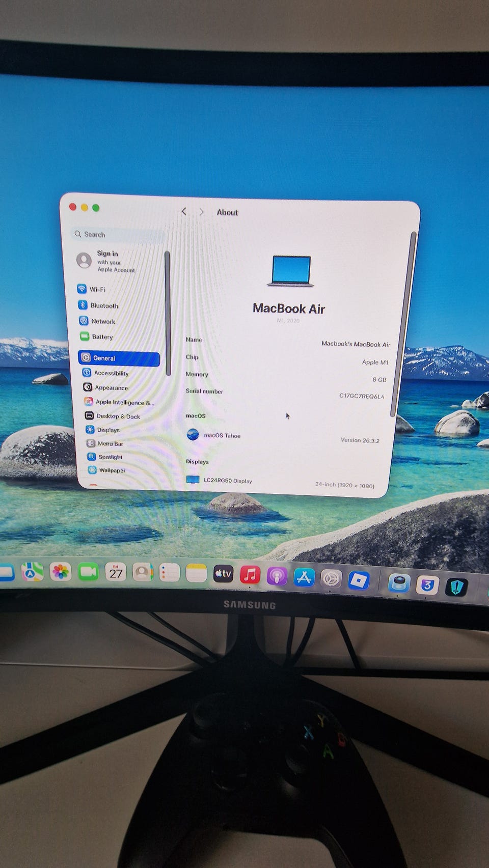Open Music from the Dock
This screenshot has height=868, width=489.
coord(250,575)
